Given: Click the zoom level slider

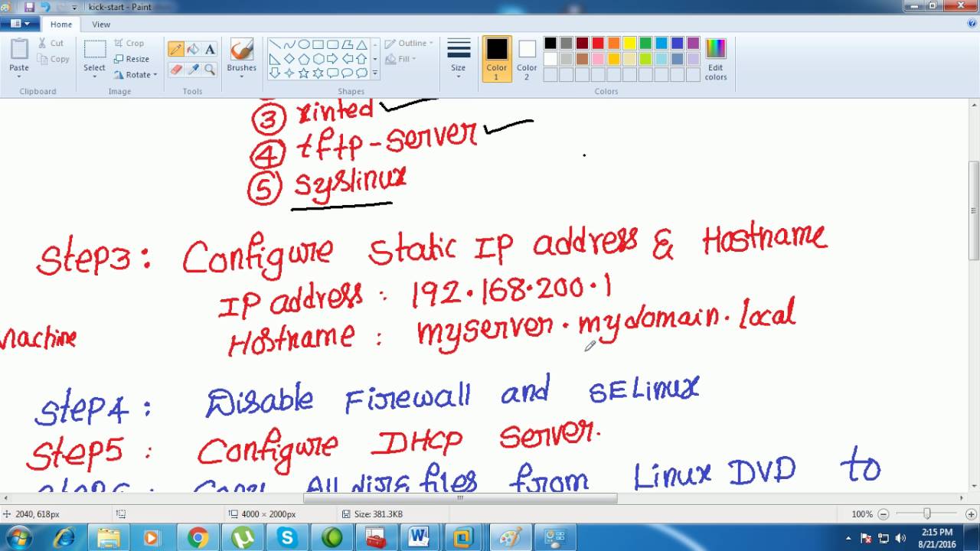Looking at the screenshot, I should (926, 514).
